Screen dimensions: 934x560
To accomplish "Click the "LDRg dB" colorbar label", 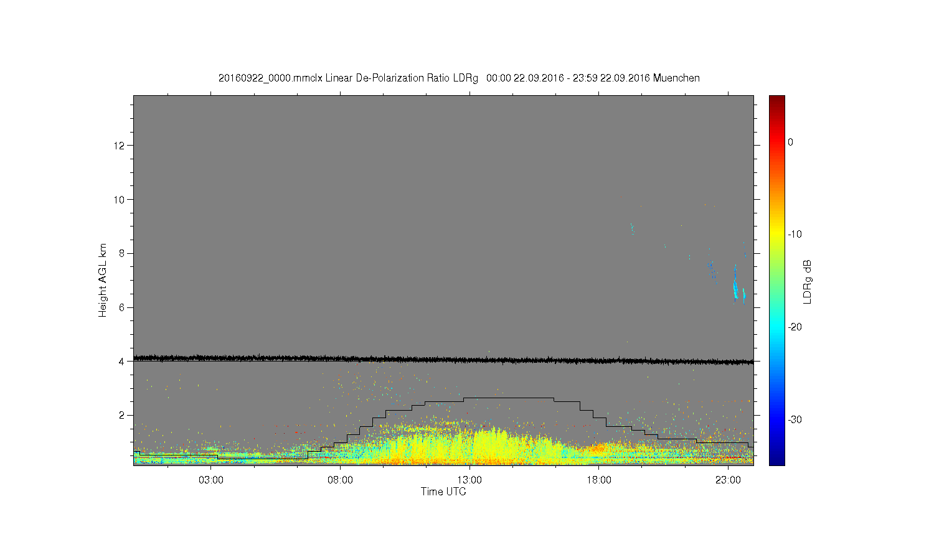I will [x=808, y=281].
